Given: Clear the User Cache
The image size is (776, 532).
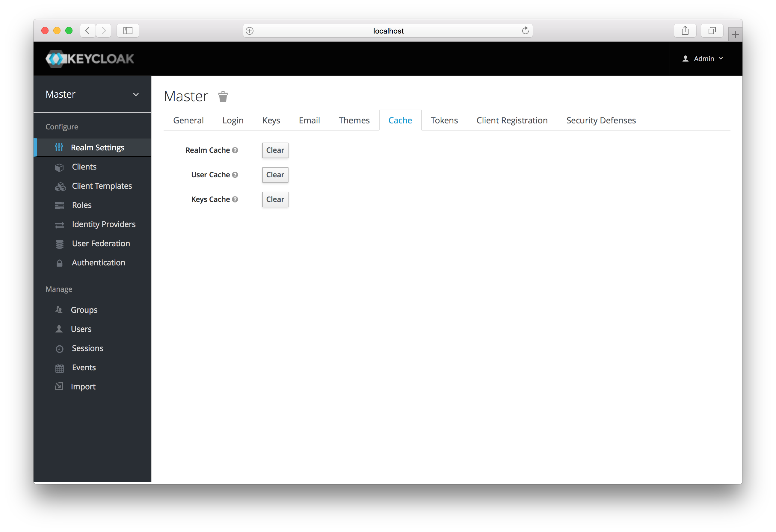Looking at the screenshot, I should 275,175.
